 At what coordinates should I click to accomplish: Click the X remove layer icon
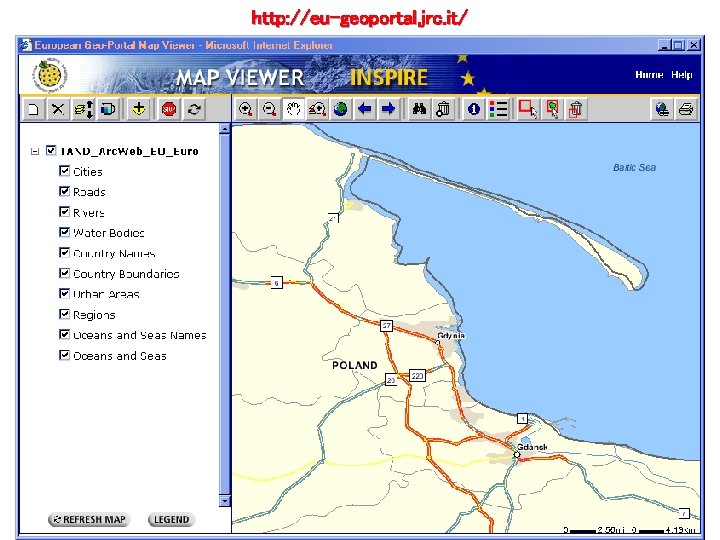click(58, 109)
